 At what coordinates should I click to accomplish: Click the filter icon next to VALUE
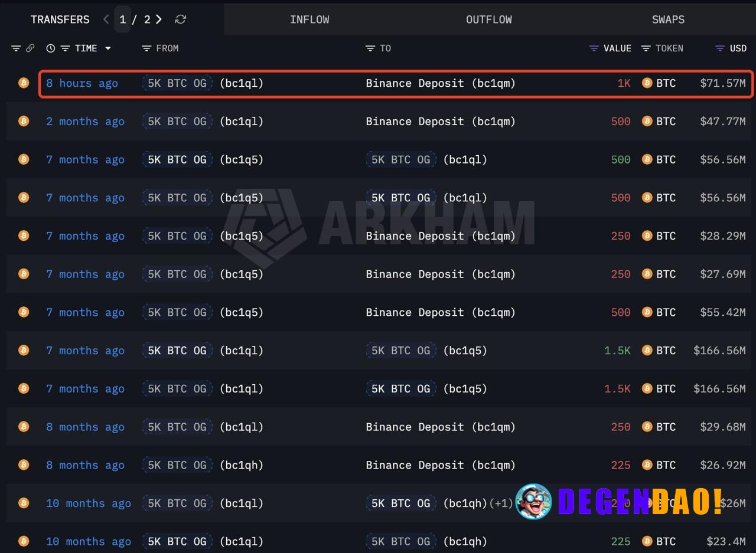tap(593, 48)
